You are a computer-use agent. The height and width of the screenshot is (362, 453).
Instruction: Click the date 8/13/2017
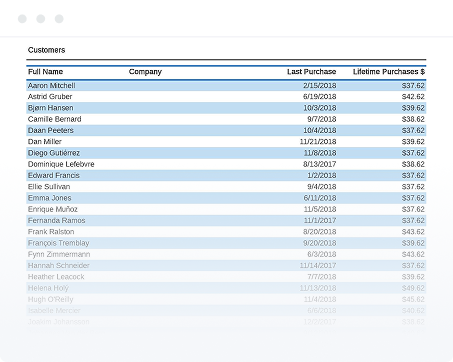320,164
